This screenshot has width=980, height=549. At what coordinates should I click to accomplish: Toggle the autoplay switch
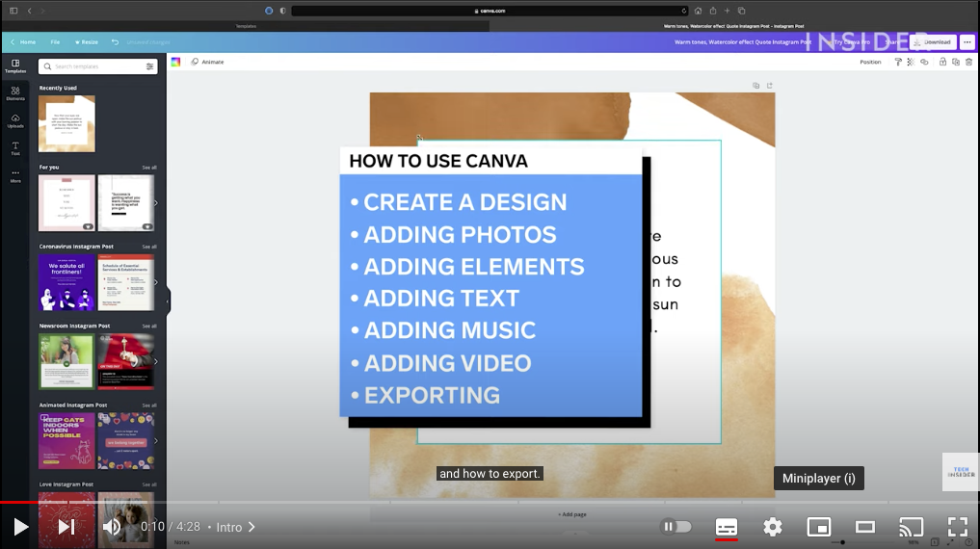676,527
